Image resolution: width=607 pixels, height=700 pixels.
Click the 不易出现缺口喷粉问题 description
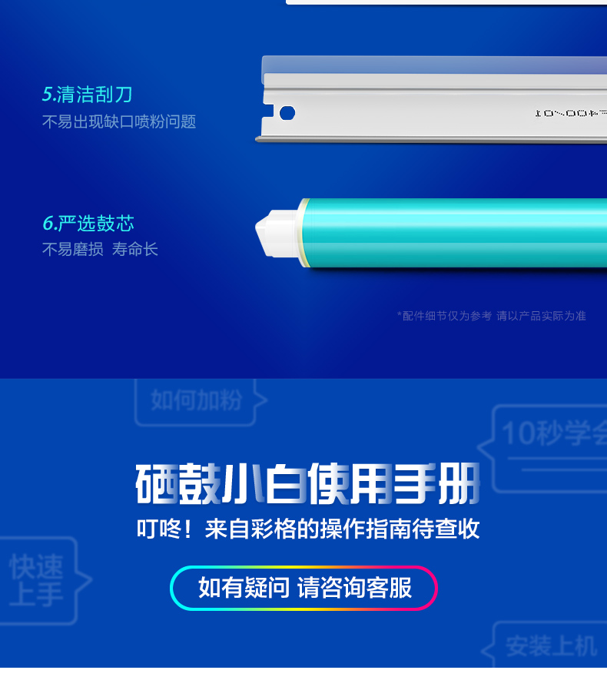119,121
